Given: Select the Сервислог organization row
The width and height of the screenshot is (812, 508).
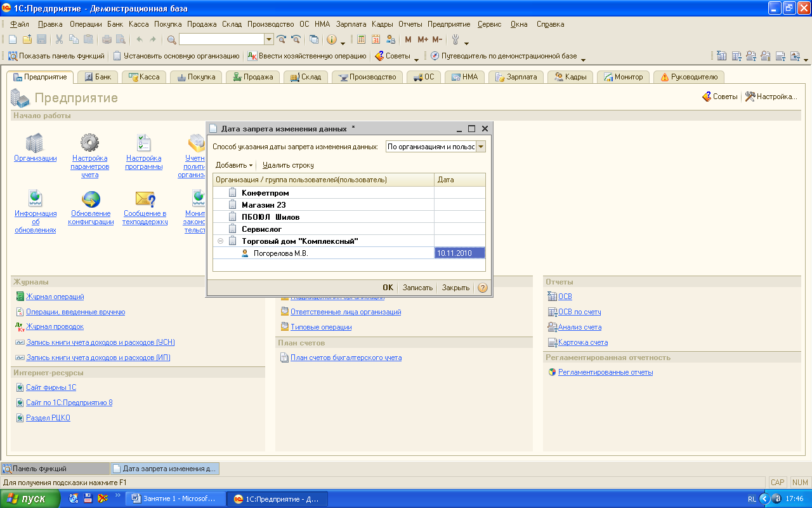Looking at the screenshot, I should pos(349,229).
